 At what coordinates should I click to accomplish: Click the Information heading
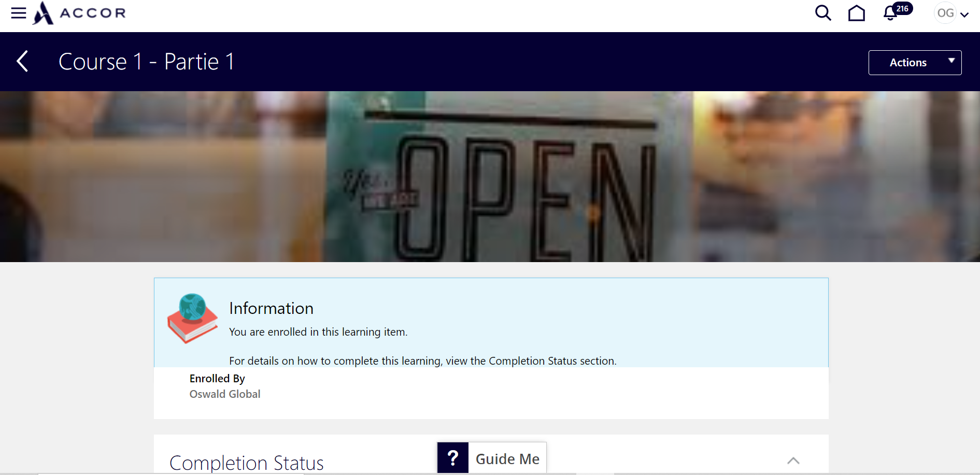(271, 308)
